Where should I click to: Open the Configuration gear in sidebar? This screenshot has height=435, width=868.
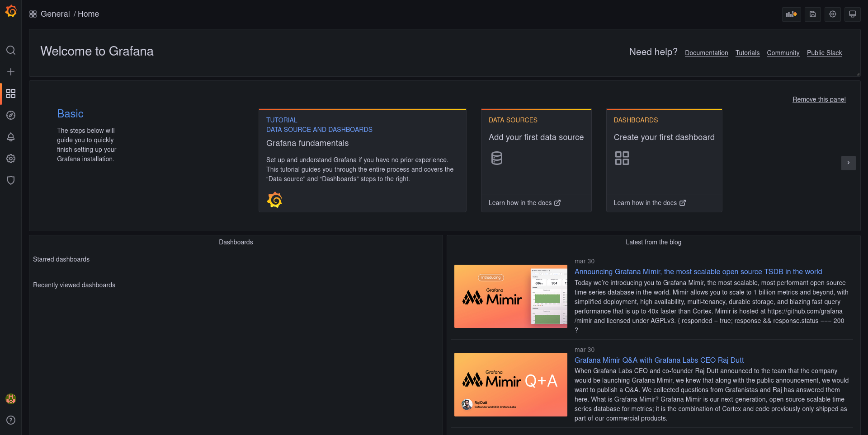click(11, 159)
